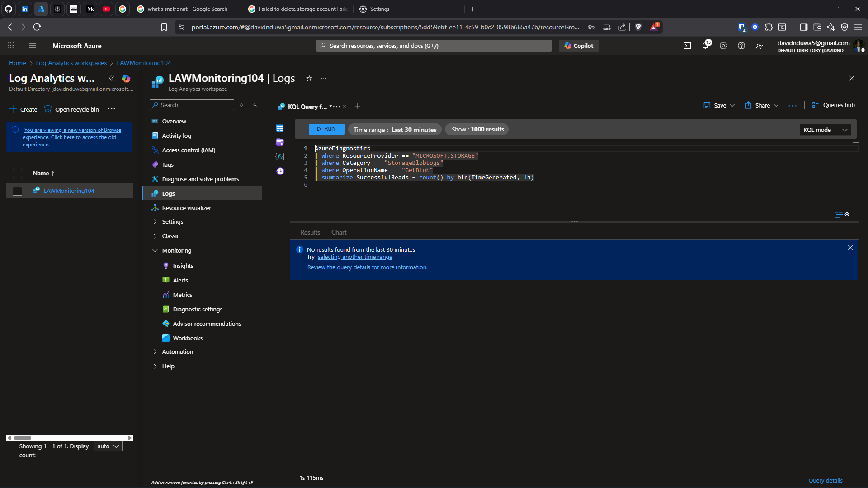Open more options ellipsis next to Share

[793, 105]
